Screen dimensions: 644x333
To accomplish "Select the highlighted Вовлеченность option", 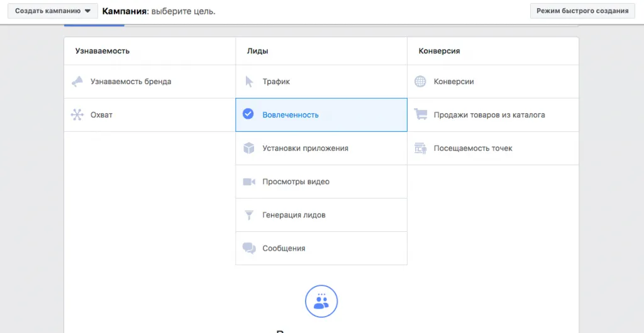I will [321, 115].
